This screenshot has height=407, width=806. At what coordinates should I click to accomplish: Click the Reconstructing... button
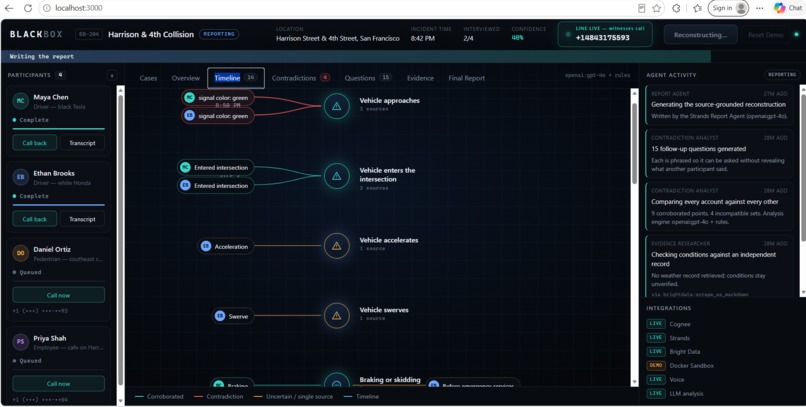(701, 35)
